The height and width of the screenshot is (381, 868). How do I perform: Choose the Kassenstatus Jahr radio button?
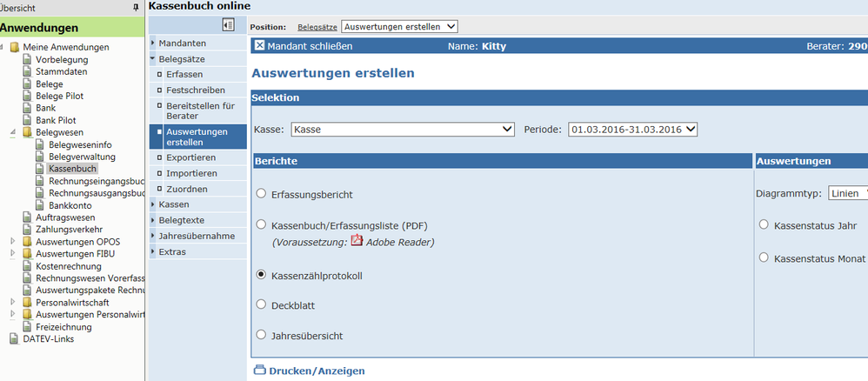(764, 224)
